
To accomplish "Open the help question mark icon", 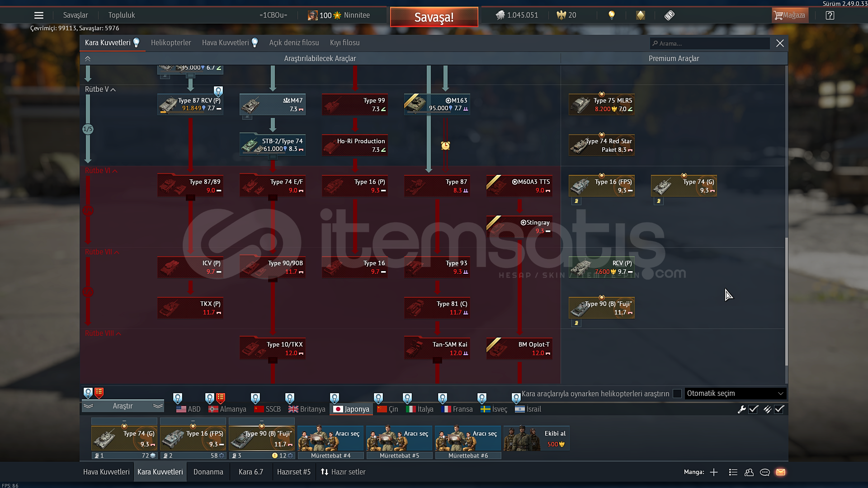I will [x=830, y=15].
